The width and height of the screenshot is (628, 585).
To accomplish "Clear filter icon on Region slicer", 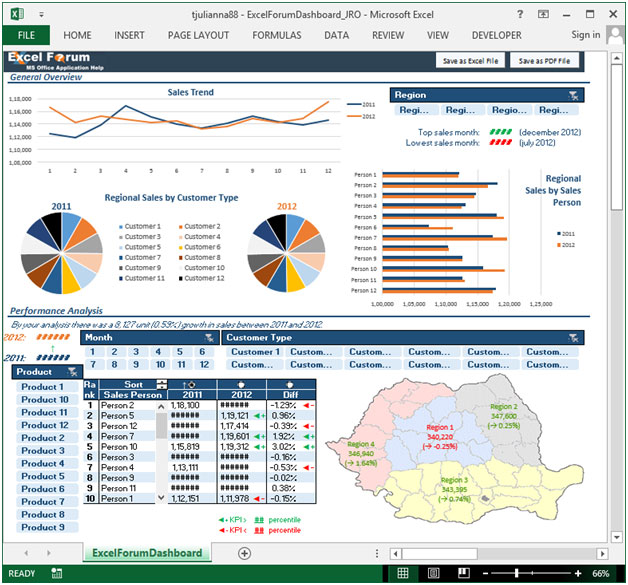I will [574, 95].
